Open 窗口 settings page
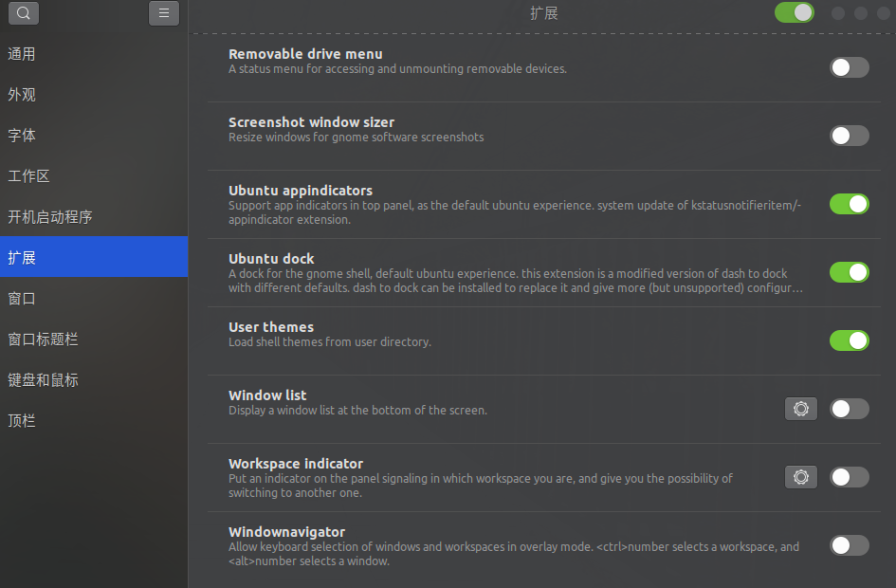The image size is (896, 588). click(94, 299)
